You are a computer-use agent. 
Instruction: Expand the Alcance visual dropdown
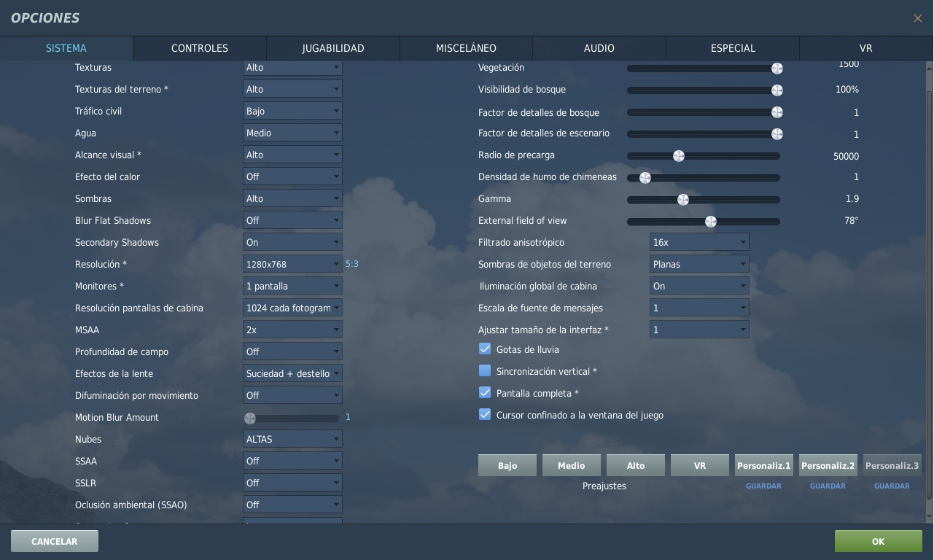tap(292, 155)
